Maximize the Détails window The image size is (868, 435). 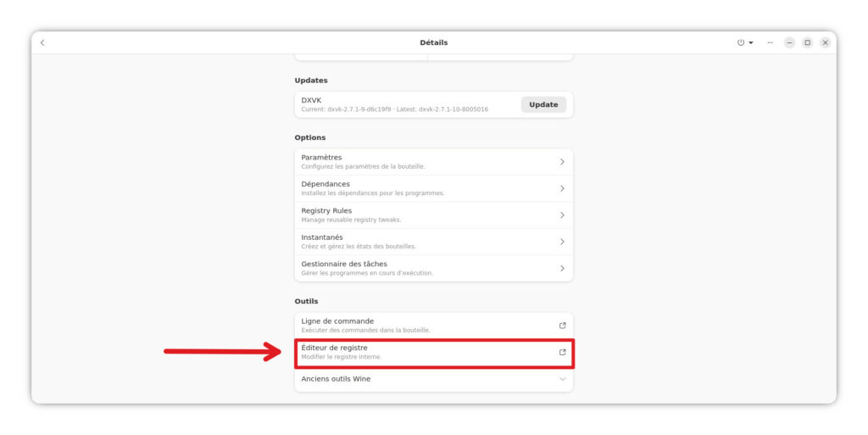pyautogui.click(x=807, y=42)
